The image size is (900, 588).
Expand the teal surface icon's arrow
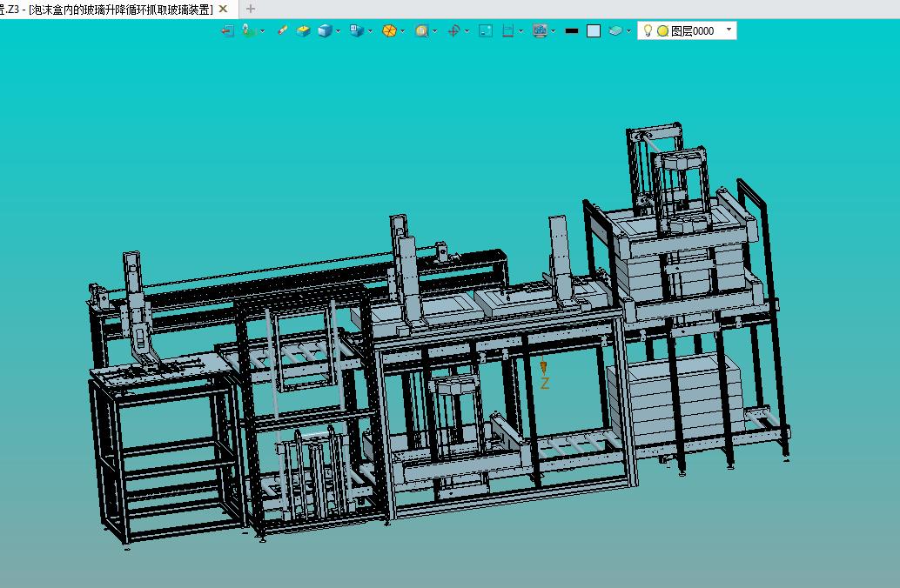pos(629,31)
